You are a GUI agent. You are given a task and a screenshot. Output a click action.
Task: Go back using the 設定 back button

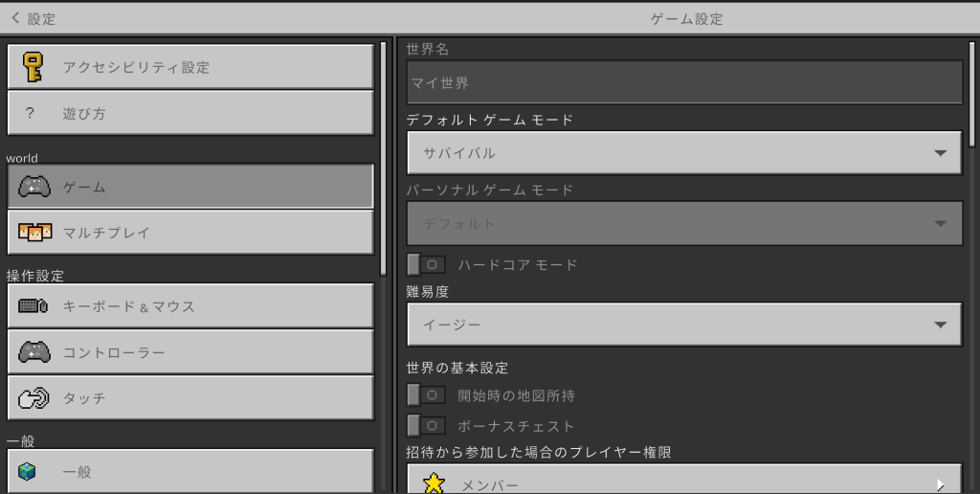click(33, 18)
